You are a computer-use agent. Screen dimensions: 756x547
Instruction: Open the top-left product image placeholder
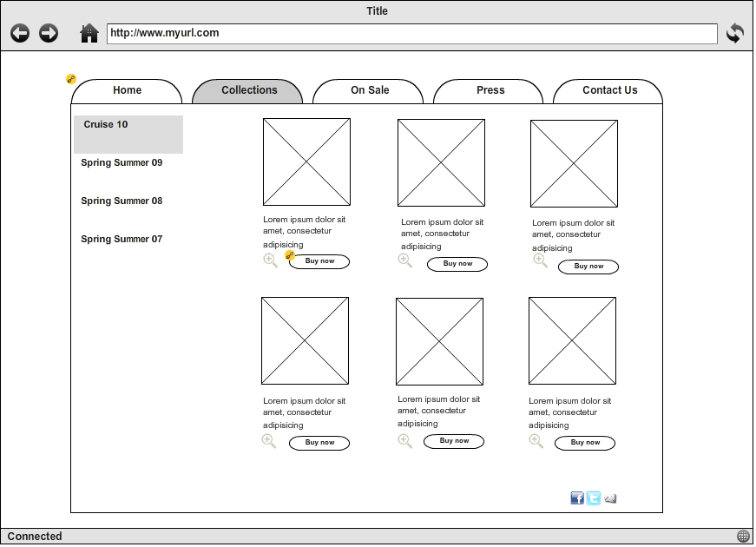click(x=306, y=162)
